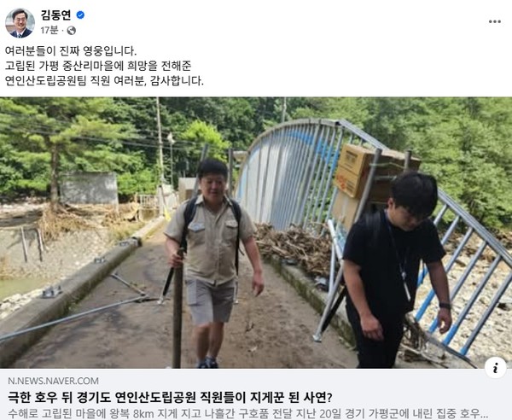The height and width of the screenshot is (420, 512).
Task: Open the 김동연 profile name link
Action: coord(55,15)
